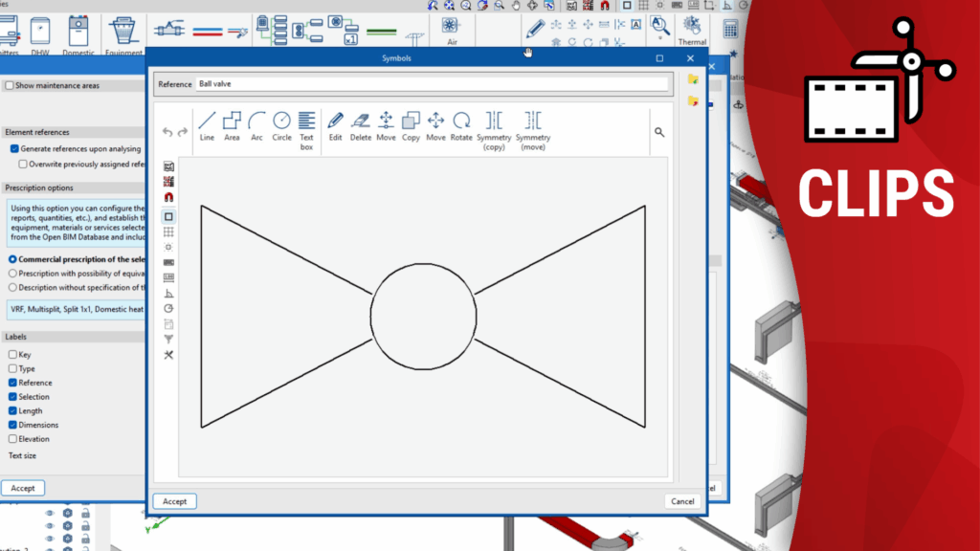The width and height of the screenshot is (980, 551).
Task: Uncheck the Dimensions label checkbox
Action: click(12, 425)
